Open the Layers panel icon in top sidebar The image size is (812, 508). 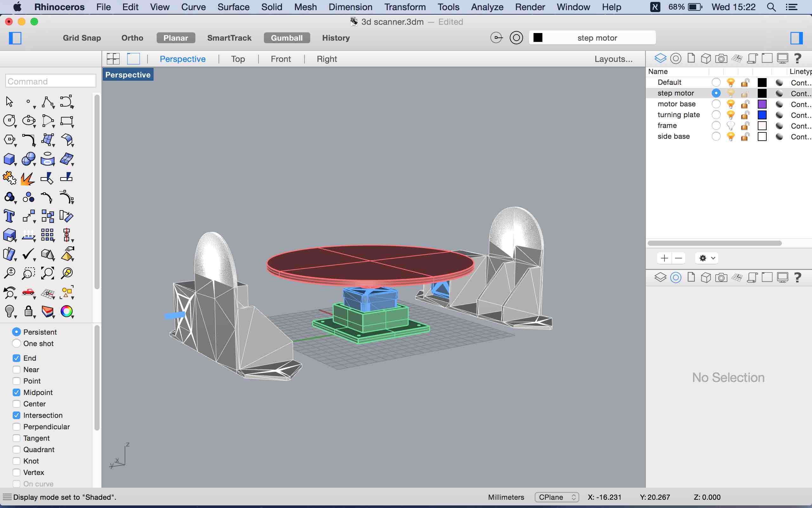click(x=660, y=58)
